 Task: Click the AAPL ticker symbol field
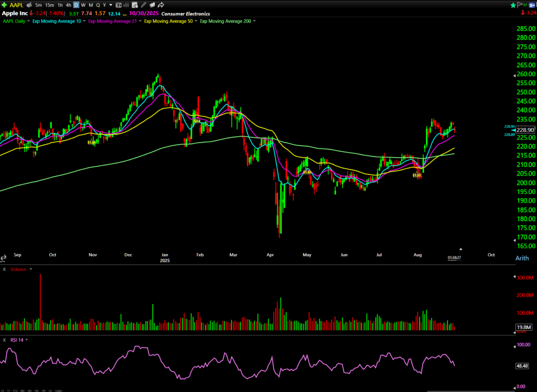click(x=16, y=5)
